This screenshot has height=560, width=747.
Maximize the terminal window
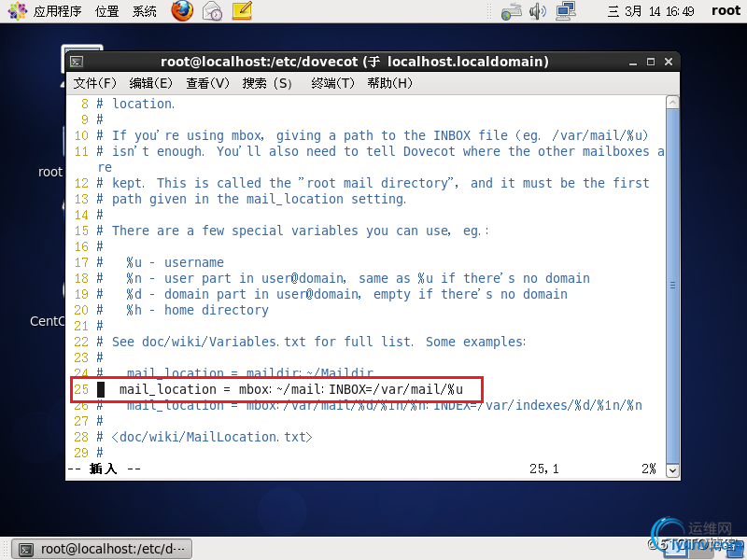tap(651, 62)
